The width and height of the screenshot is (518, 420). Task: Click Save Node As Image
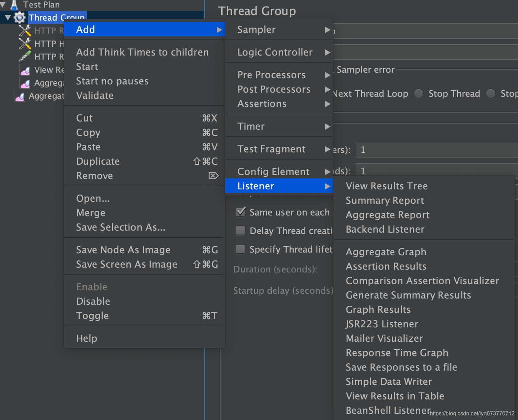pyautogui.click(x=144, y=250)
